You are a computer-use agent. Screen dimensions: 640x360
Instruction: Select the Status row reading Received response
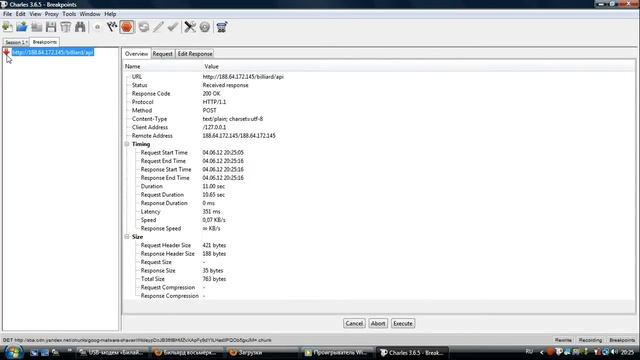pyautogui.click(x=378, y=85)
